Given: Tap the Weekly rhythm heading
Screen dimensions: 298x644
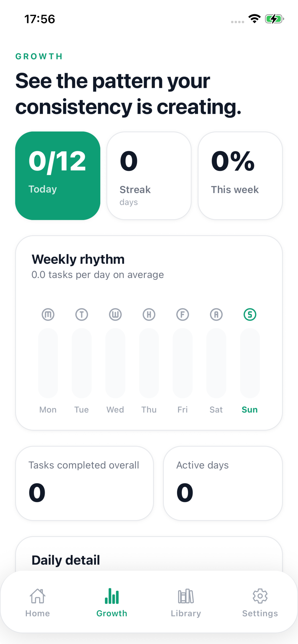Looking at the screenshot, I should pyautogui.click(x=78, y=259).
